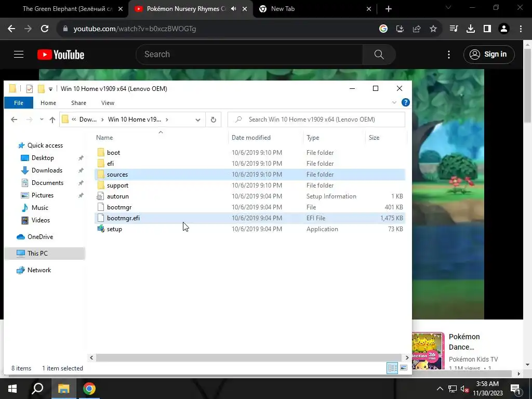Switch to large icons view button
The height and width of the screenshot is (399, 532).
pyautogui.click(x=403, y=368)
